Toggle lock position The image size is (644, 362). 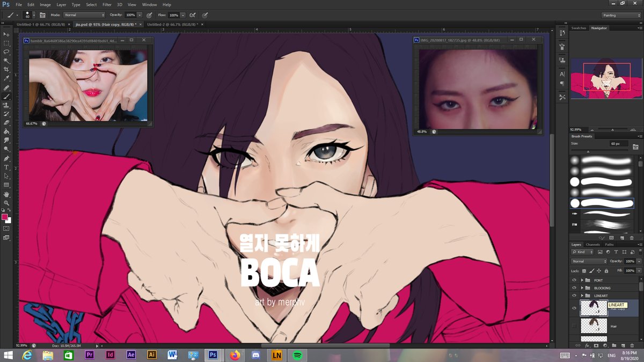pos(599,271)
